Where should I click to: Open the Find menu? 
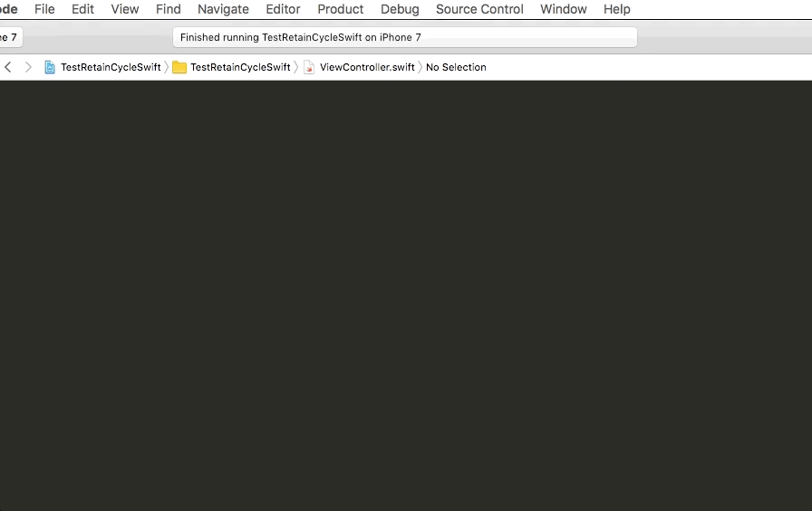click(x=169, y=9)
